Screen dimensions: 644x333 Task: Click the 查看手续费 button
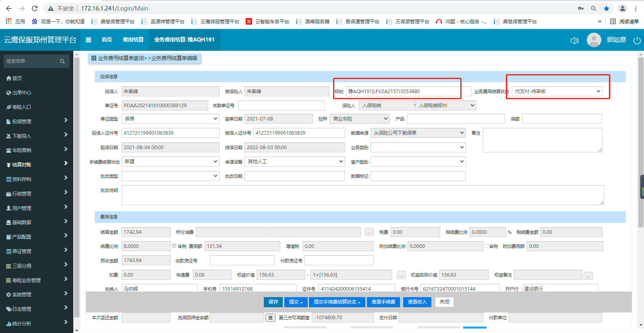(383, 302)
